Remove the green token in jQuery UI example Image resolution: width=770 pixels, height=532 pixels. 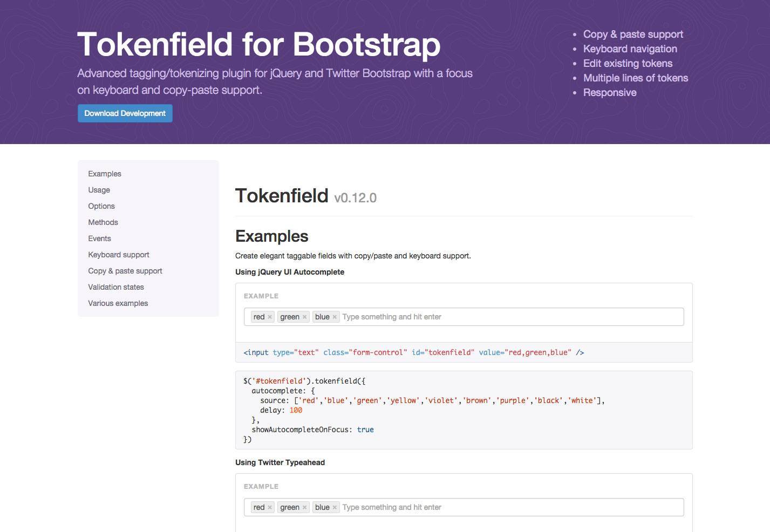pos(304,317)
